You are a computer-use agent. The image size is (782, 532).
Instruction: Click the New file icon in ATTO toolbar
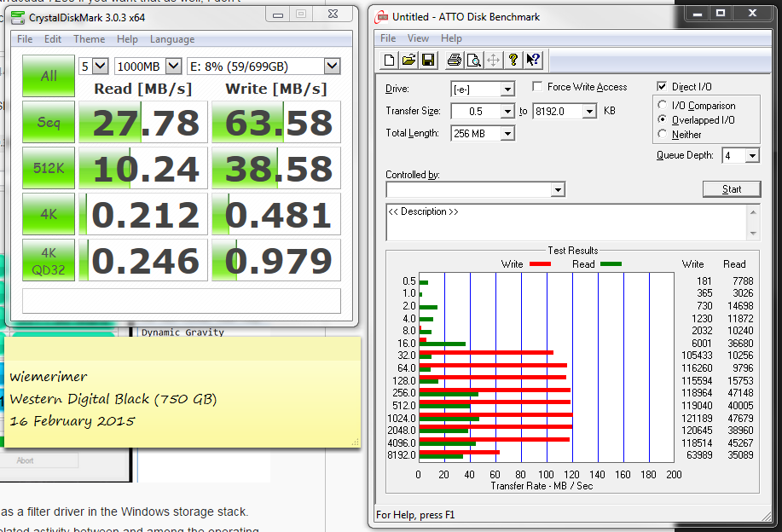click(390, 60)
